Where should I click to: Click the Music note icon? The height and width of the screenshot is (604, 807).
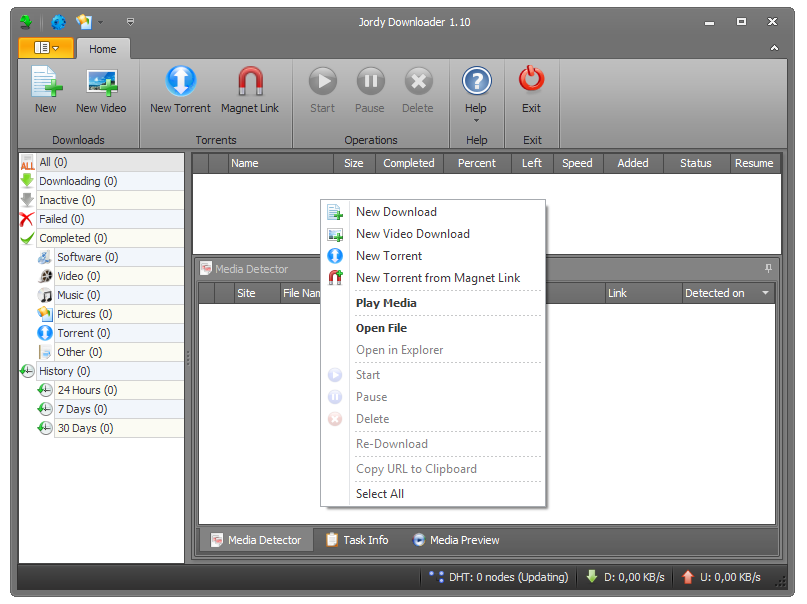coord(45,295)
